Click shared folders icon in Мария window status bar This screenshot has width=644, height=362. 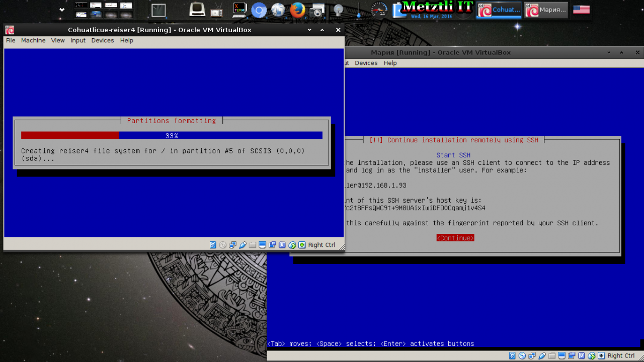point(552,355)
